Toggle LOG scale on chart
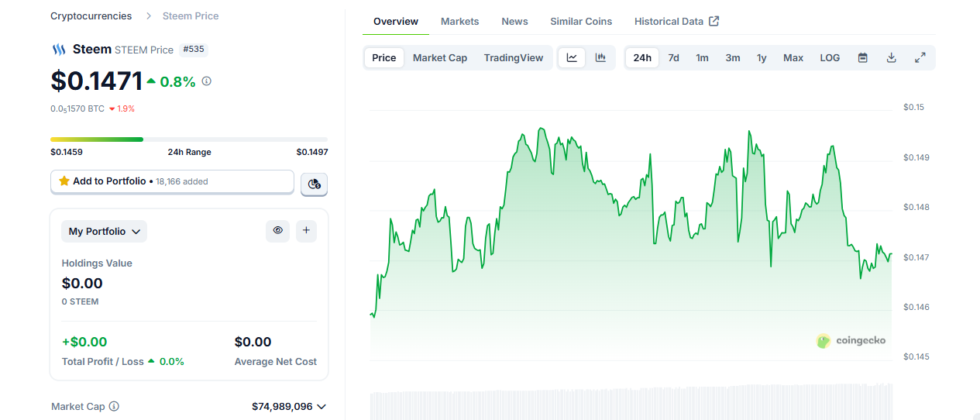This screenshot has width=980, height=420. coord(830,57)
